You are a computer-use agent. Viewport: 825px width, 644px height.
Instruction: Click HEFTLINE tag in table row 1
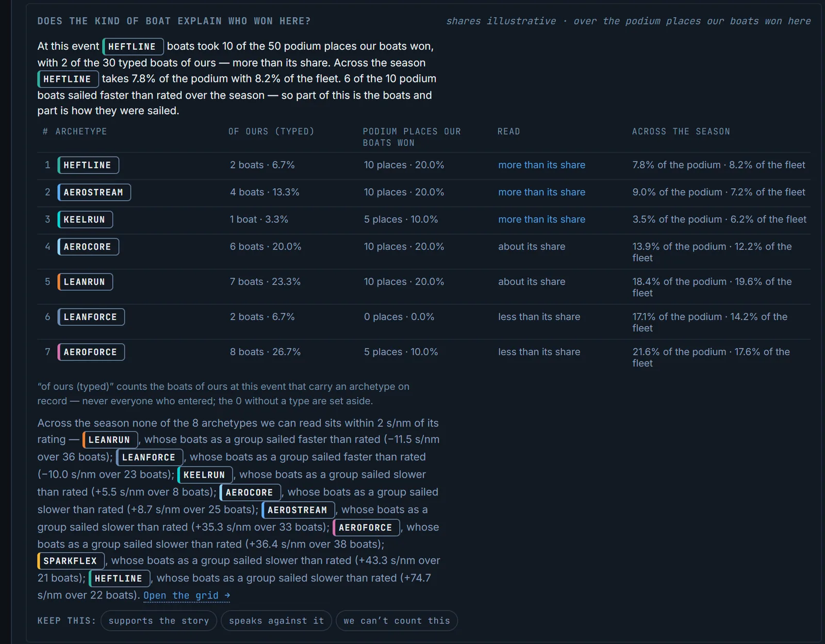88,165
